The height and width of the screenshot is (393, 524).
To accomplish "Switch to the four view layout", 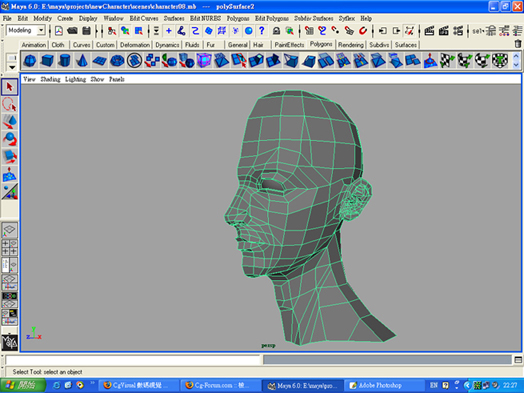I will (x=9, y=248).
